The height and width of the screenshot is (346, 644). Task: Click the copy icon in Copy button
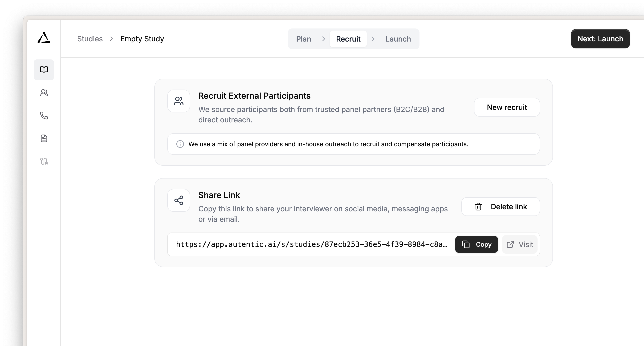(466, 244)
